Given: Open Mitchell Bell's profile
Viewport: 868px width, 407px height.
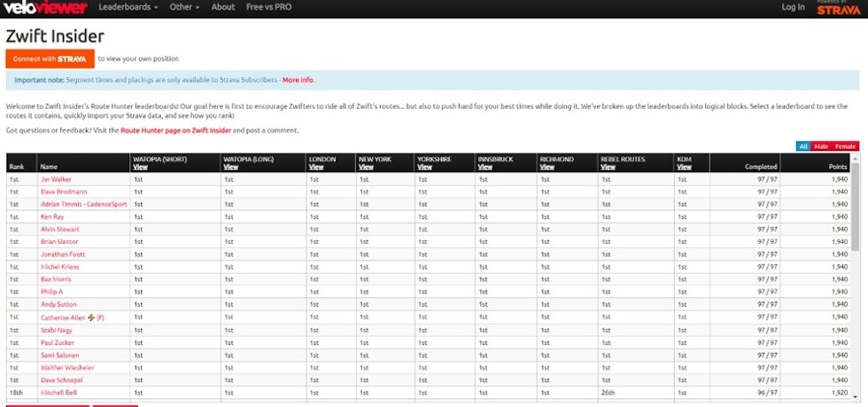Looking at the screenshot, I should [x=58, y=393].
